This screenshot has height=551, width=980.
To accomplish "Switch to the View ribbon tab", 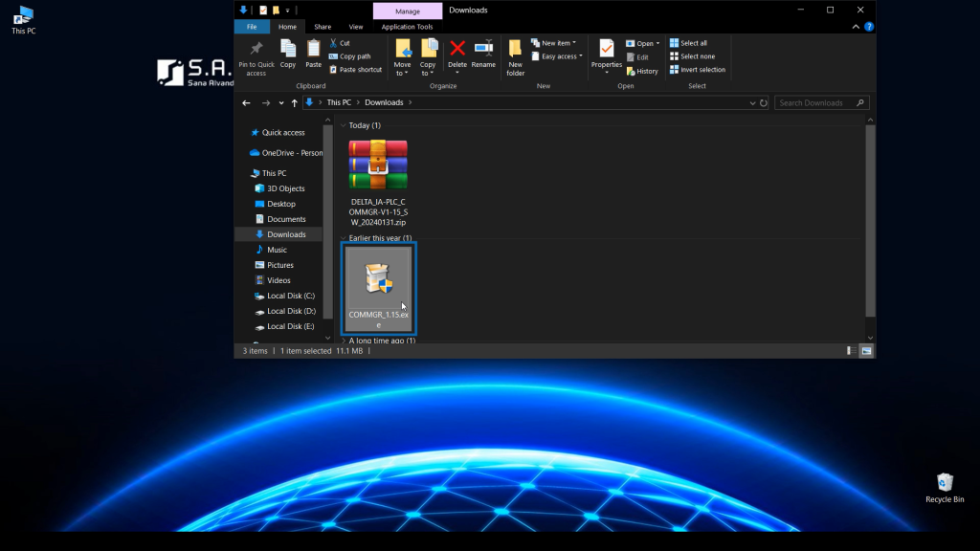I will click(356, 27).
